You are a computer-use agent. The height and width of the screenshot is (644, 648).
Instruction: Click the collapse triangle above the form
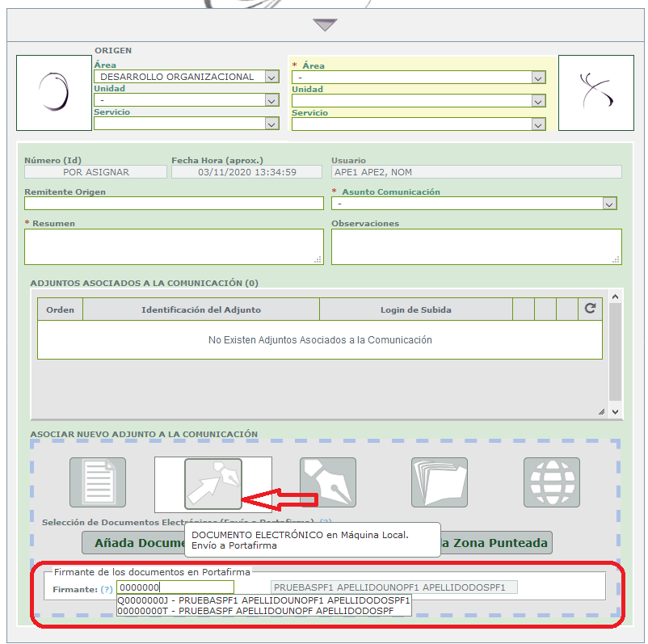[x=325, y=24]
